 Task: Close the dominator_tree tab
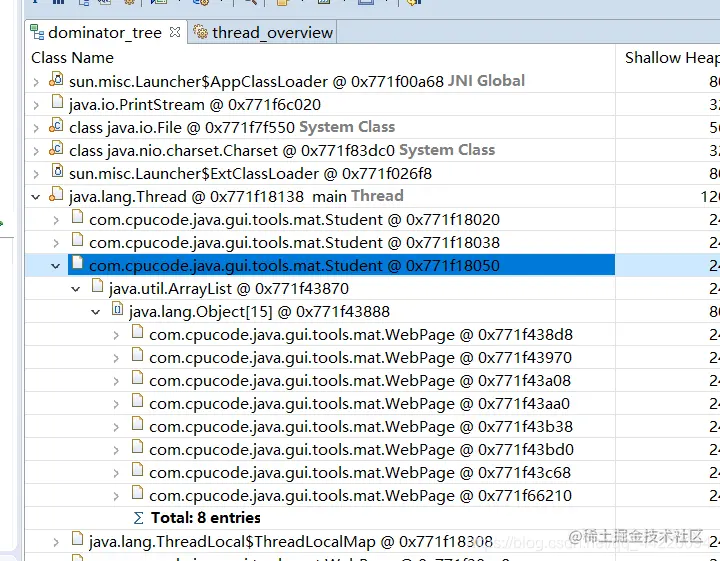pyautogui.click(x=174, y=32)
